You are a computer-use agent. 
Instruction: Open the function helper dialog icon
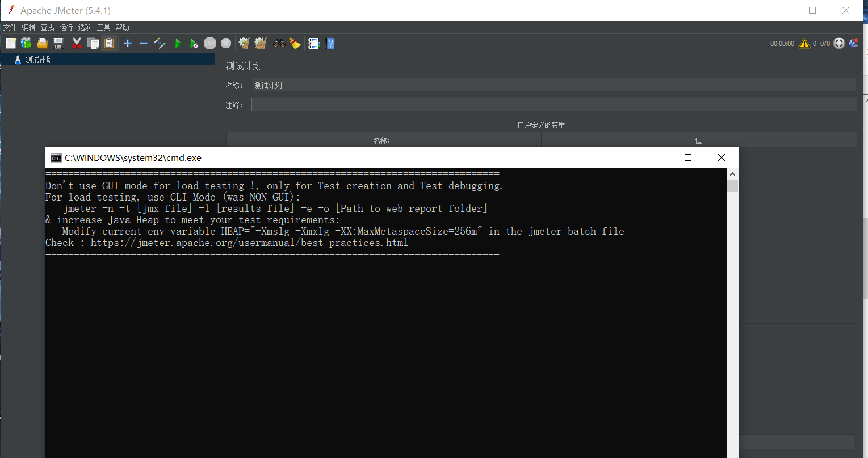[313, 43]
